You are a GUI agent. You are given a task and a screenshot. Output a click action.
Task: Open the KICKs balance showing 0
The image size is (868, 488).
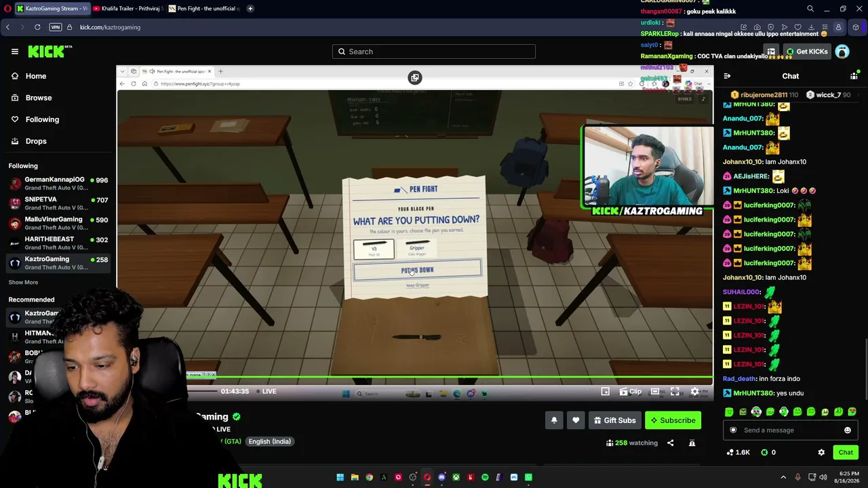(x=768, y=452)
